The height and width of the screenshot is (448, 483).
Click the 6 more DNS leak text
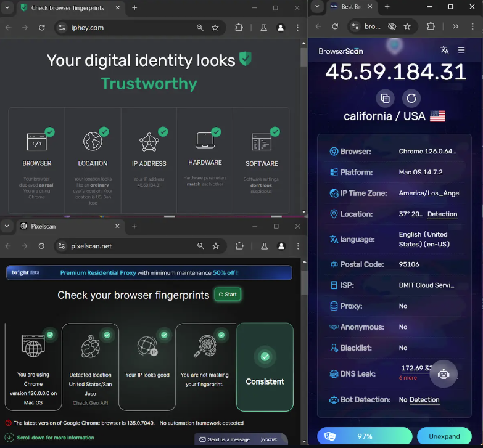tap(408, 378)
